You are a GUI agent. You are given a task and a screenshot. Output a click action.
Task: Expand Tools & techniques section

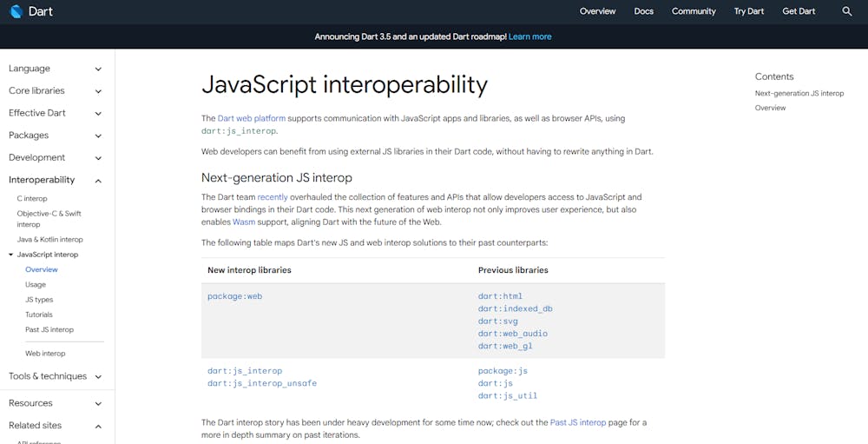(x=98, y=377)
